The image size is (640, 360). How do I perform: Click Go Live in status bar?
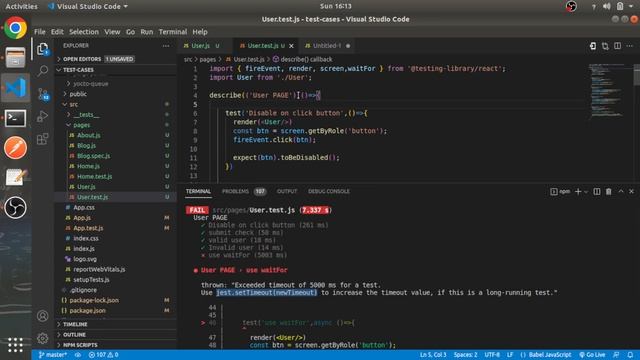pyautogui.click(x=592, y=355)
